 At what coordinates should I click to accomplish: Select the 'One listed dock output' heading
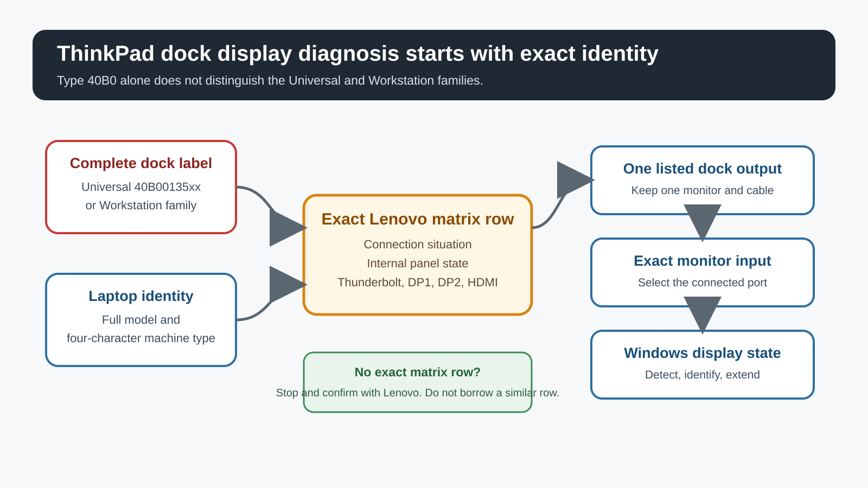(703, 169)
